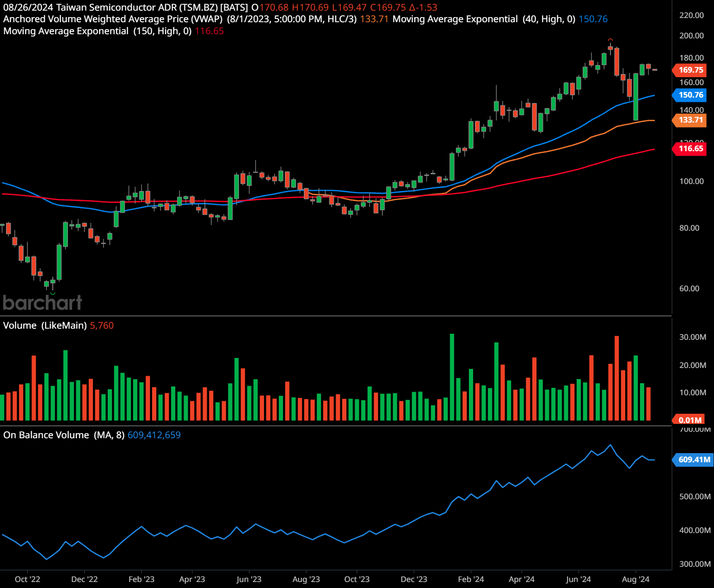Click the OBV reading 609,412,659

[x=154, y=435]
